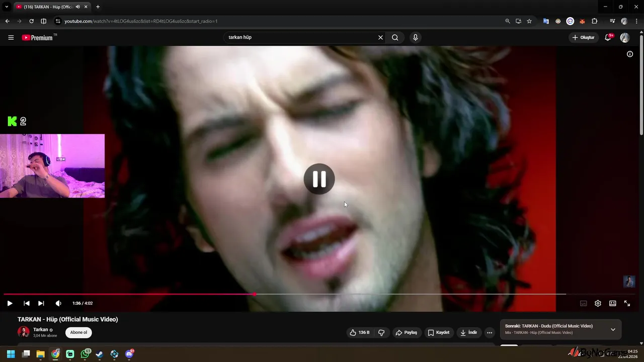Click the İndir download button
This screenshot has width=644, height=362.
coord(468,332)
